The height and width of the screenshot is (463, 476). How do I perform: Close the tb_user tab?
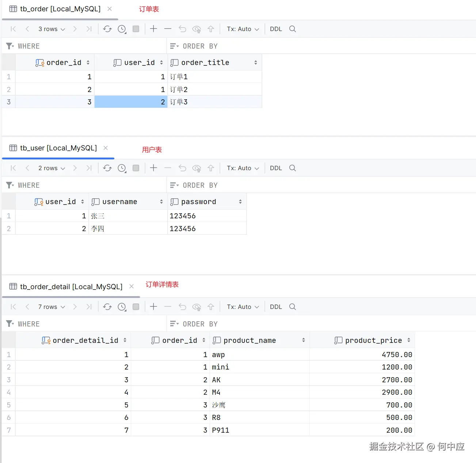pyautogui.click(x=106, y=148)
